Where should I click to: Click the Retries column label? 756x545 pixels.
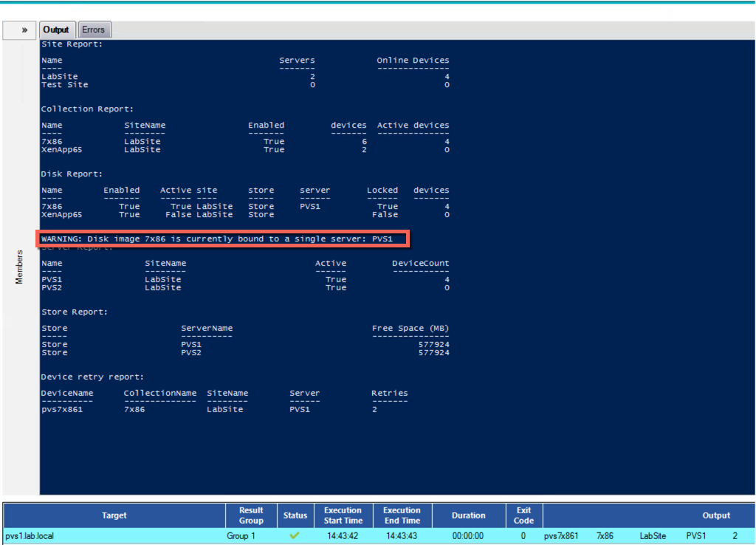pos(390,393)
